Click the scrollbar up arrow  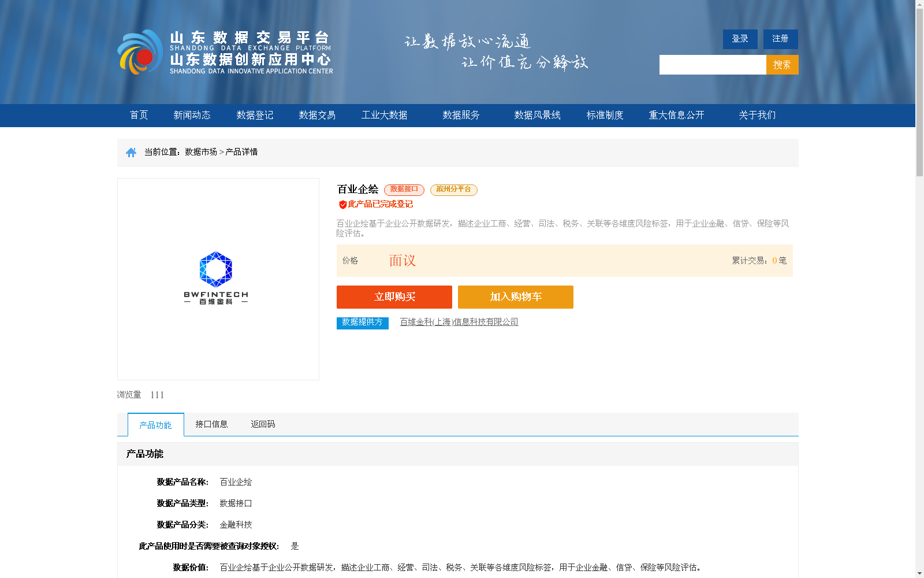(919, 4)
